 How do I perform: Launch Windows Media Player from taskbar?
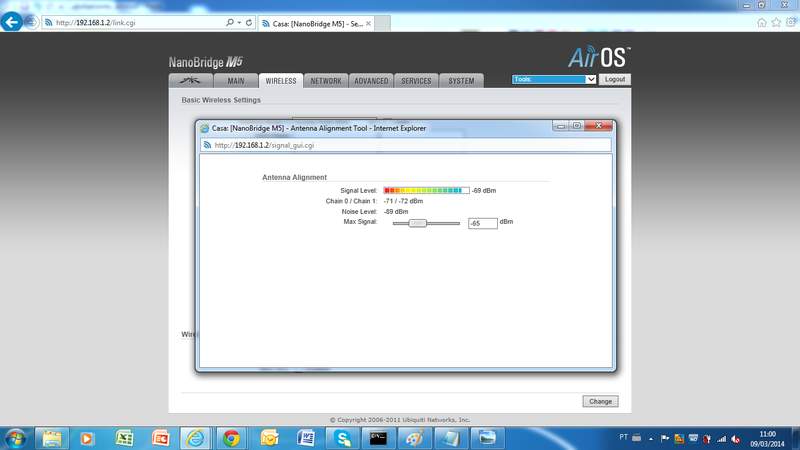[x=87, y=438]
